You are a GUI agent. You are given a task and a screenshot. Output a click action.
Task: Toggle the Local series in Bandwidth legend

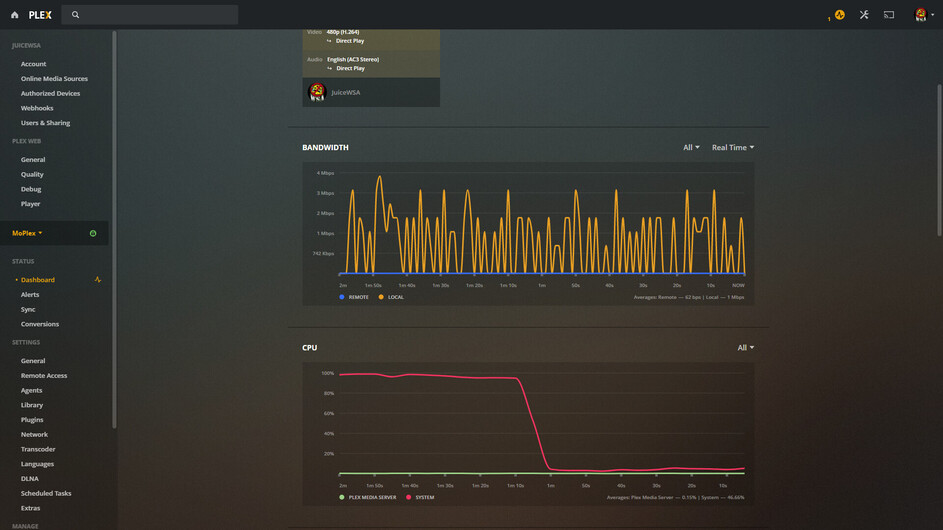click(x=391, y=297)
